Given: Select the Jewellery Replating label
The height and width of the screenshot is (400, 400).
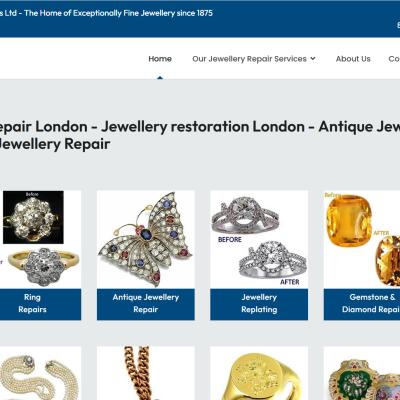Looking at the screenshot, I should pos(259,304).
